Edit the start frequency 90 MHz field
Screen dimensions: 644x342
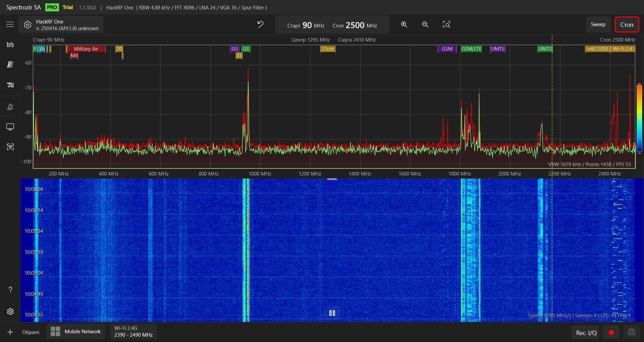306,25
